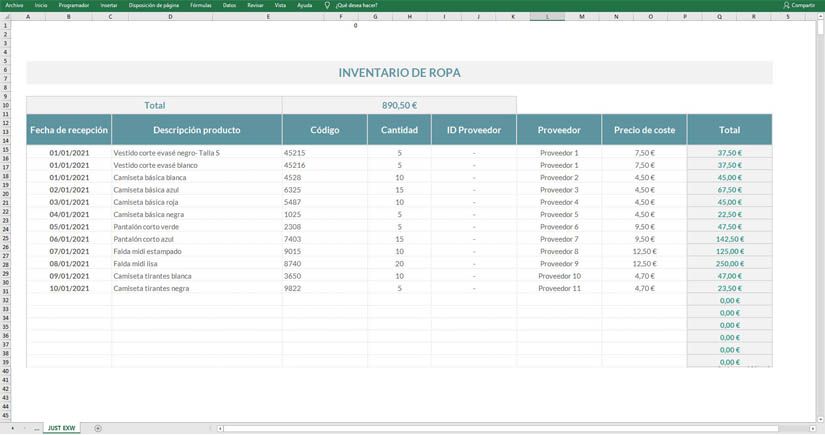
Task: Select the JUST EXW sheet tab
Action: [62, 428]
